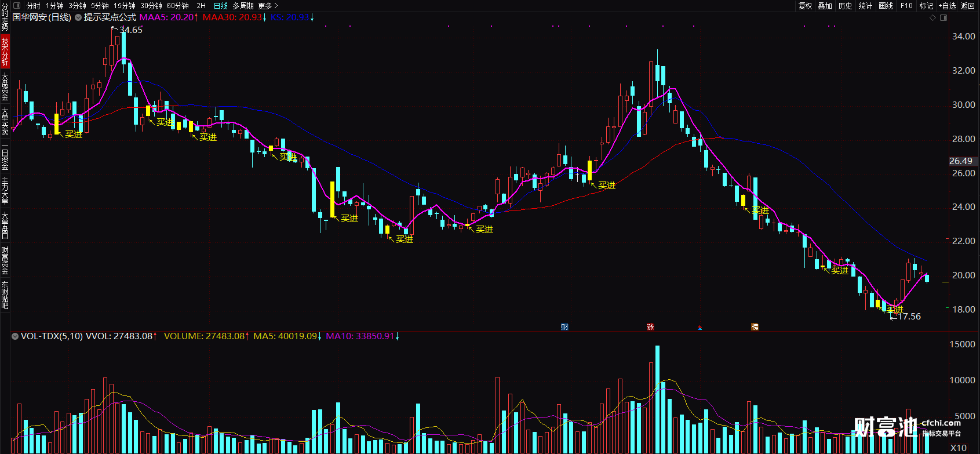Screen dimensions: 980x454
Task: Open the 统计 statistics button
Action: coord(865,6)
